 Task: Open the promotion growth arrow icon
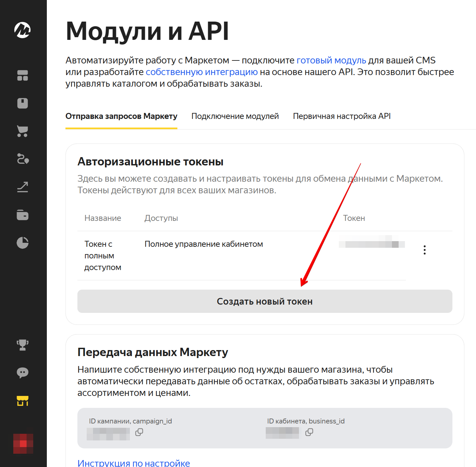[23, 187]
